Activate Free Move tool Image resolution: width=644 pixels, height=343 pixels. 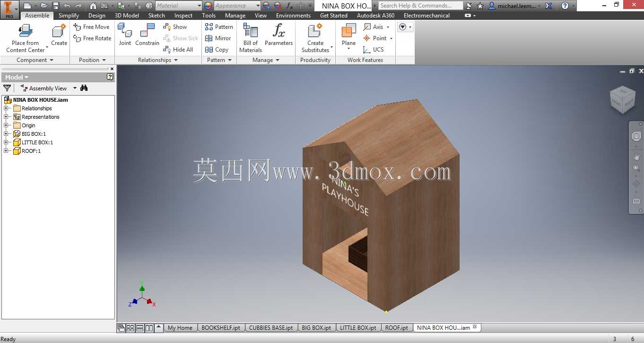[x=92, y=27]
